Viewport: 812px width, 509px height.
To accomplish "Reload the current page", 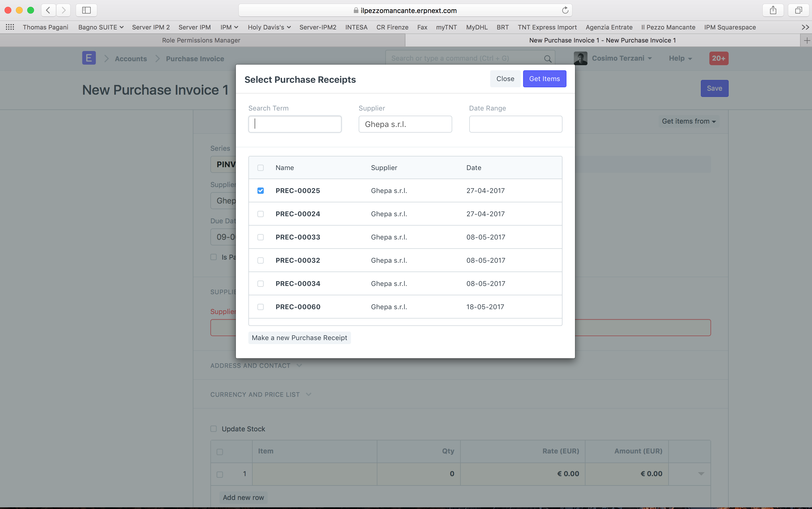I will pyautogui.click(x=565, y=10).
